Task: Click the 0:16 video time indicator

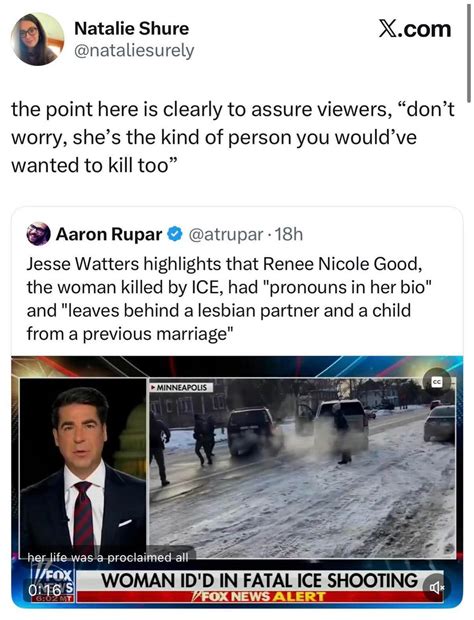Action: tap(44, 590)
